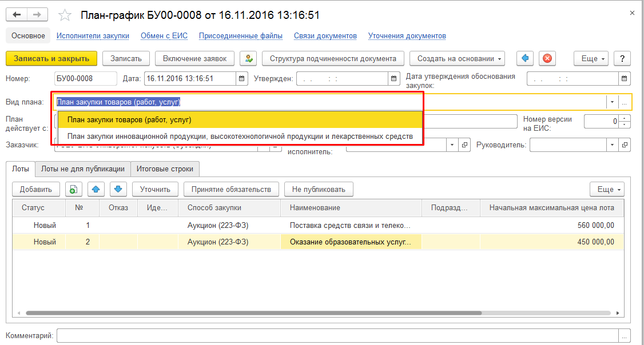Viewport: 644px width, 345px height.
Task: Select cell Оказание образовательных услуг...
Action: [x=351, y=242]
